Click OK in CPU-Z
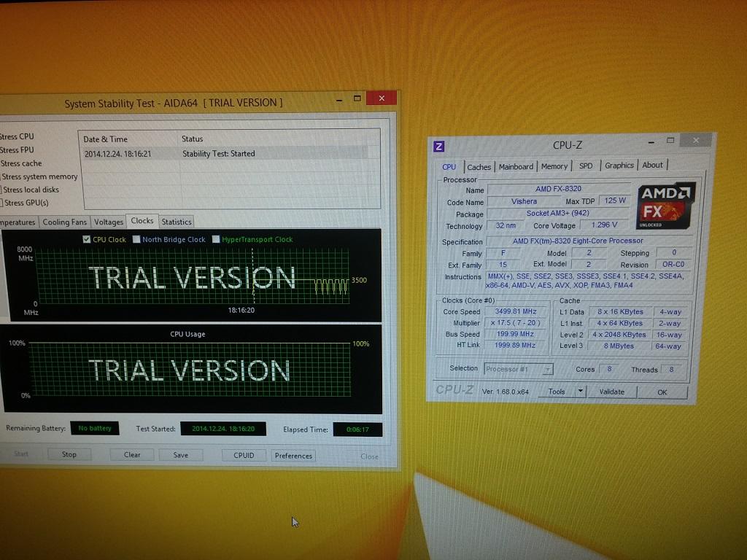The width and height of the screenshot is (747, 560). pos(662,392)
